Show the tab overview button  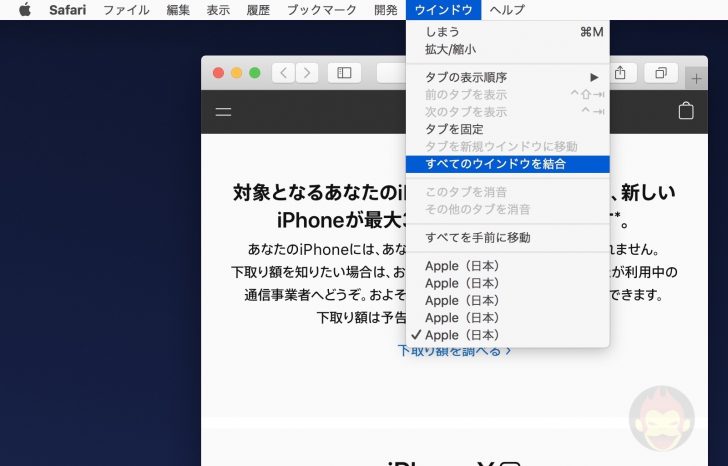click(661, 73)
